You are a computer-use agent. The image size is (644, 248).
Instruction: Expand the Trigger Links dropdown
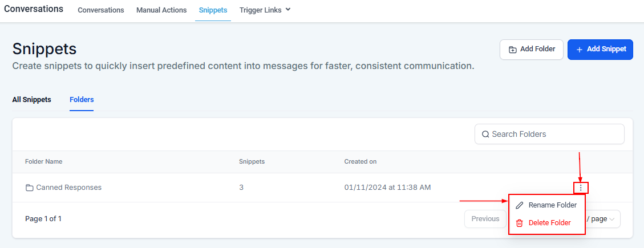tap(287, 10)
